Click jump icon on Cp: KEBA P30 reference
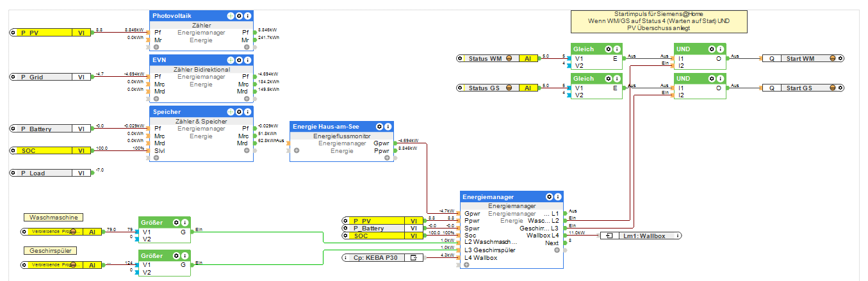This screenshot has width=868, height=281. coord(414,257)
